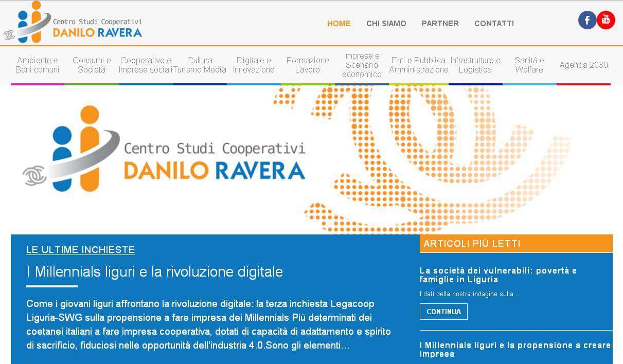Click the paragraph starting 'Come i giovani liguri'
623x364 pixels.
click(x=208, y=324)
